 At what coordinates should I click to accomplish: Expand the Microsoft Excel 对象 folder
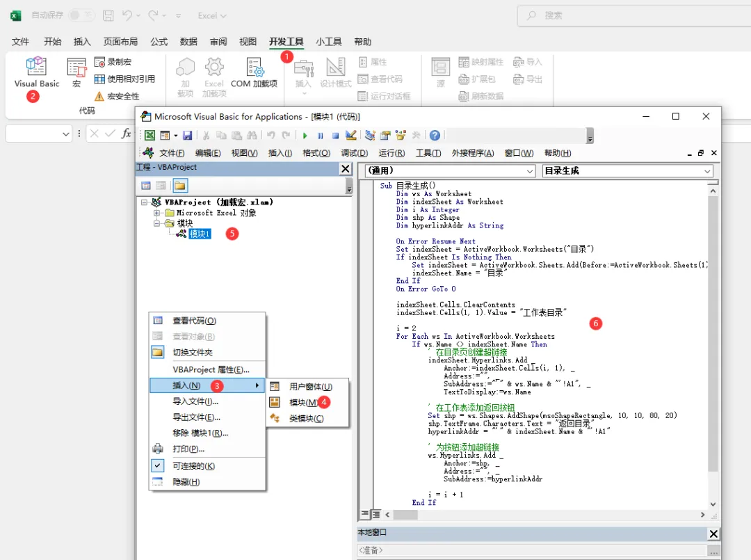[156, 213]
